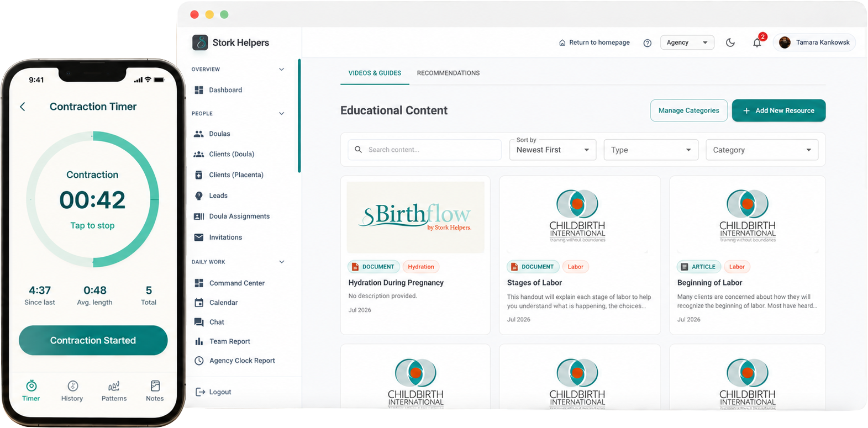
Task: Select Timer tab on phone
Action: tap(31, 391)
